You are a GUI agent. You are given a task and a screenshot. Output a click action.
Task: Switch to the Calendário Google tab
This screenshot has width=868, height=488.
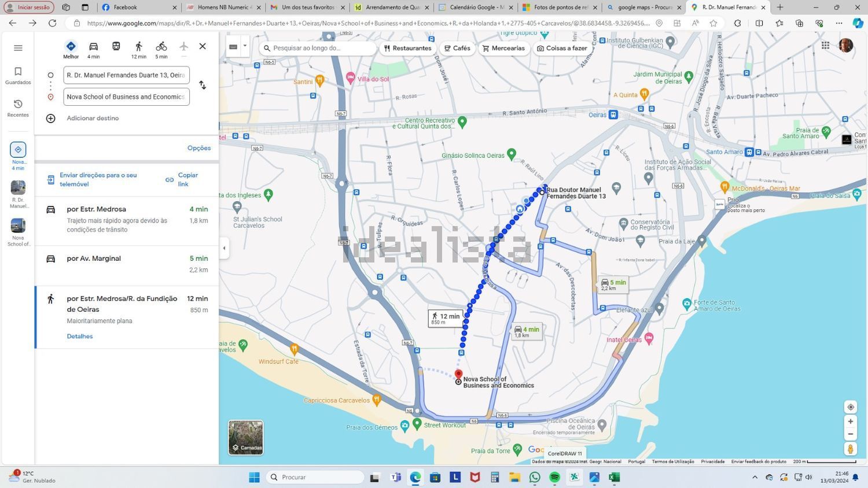click(x=476, y=8)
